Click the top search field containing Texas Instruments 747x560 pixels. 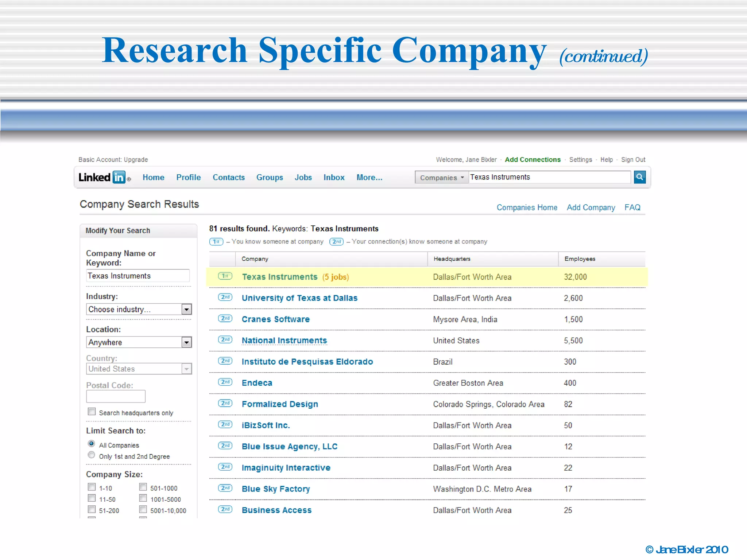[549, 177]
